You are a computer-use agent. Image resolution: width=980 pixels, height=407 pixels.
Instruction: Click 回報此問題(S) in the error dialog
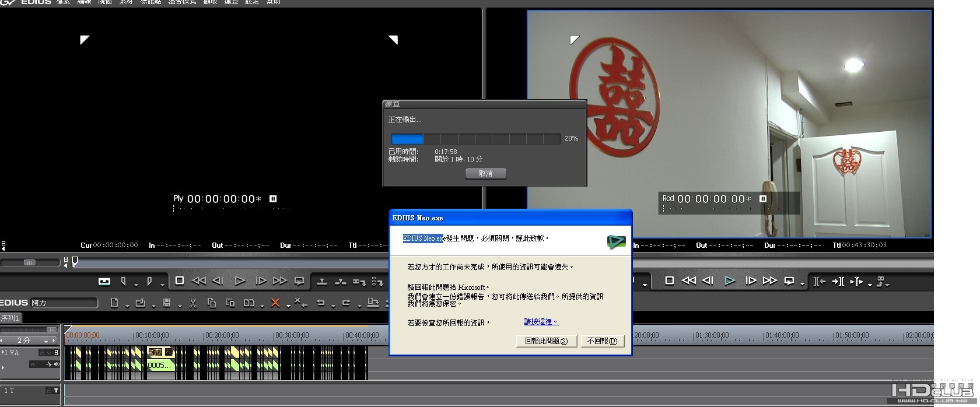547,341
